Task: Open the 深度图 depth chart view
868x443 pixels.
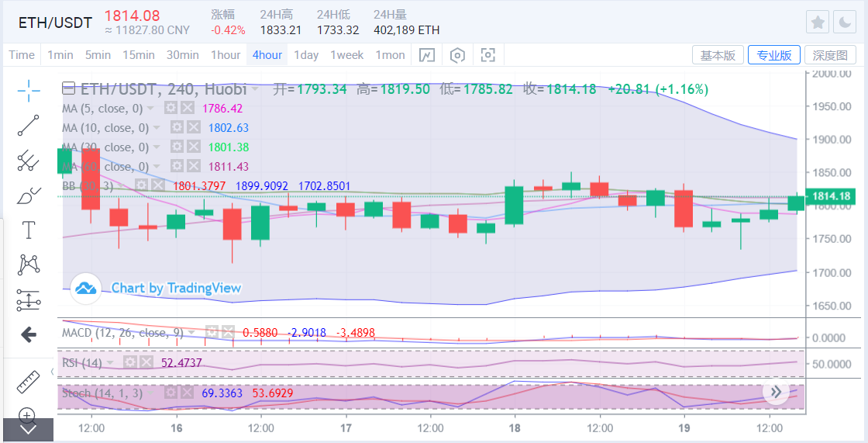Action: point(830,55)
